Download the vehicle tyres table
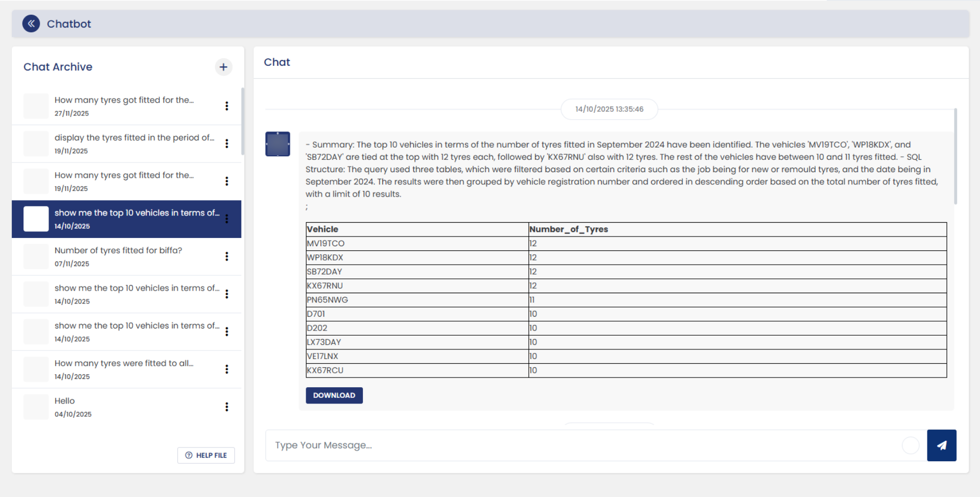Viewport: 980px width, 497px height. [x=334, y=395]
